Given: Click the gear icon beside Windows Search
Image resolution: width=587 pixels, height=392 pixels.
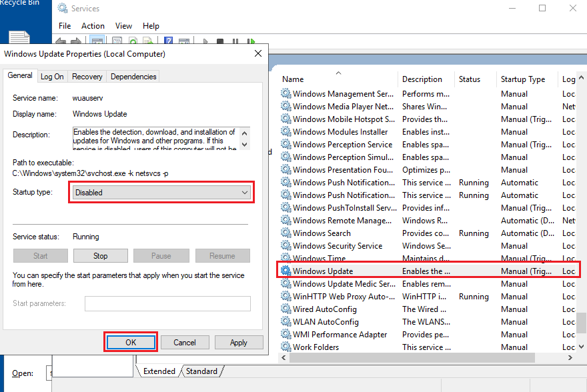Looking at the screenshot, I should 286,233.
